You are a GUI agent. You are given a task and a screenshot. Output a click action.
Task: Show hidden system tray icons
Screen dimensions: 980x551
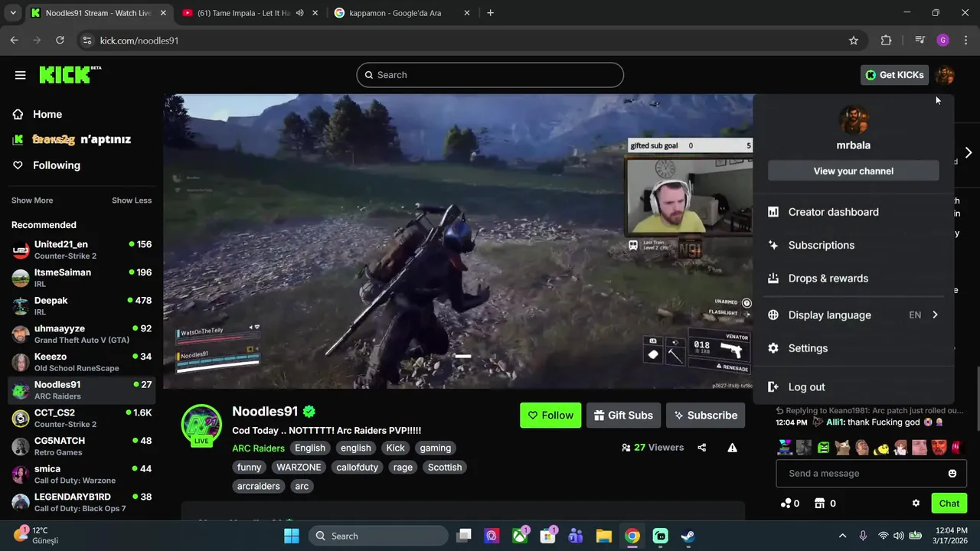[842, 536]
